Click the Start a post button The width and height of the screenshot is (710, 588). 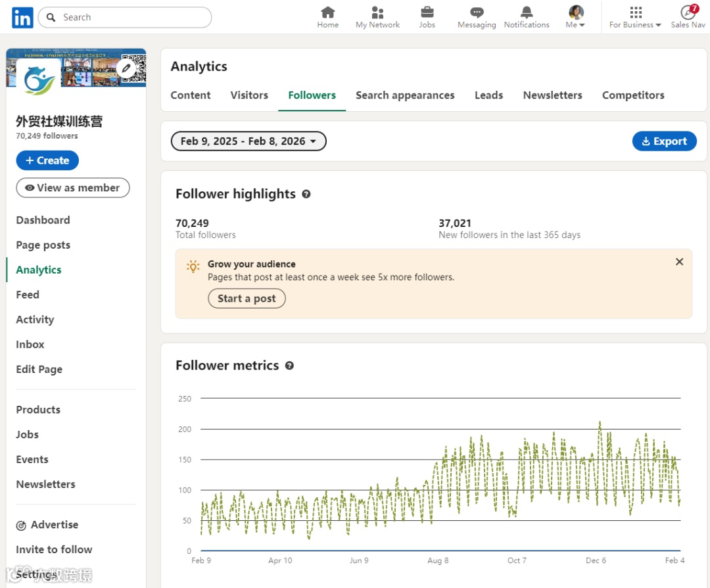coord(247,299)
